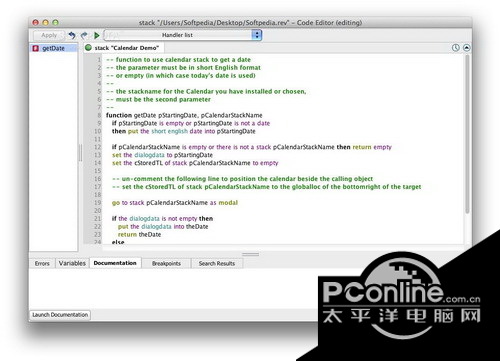Click the Apply button
The height and width of the screenshot is (361, 500).
tap(49, 35)
